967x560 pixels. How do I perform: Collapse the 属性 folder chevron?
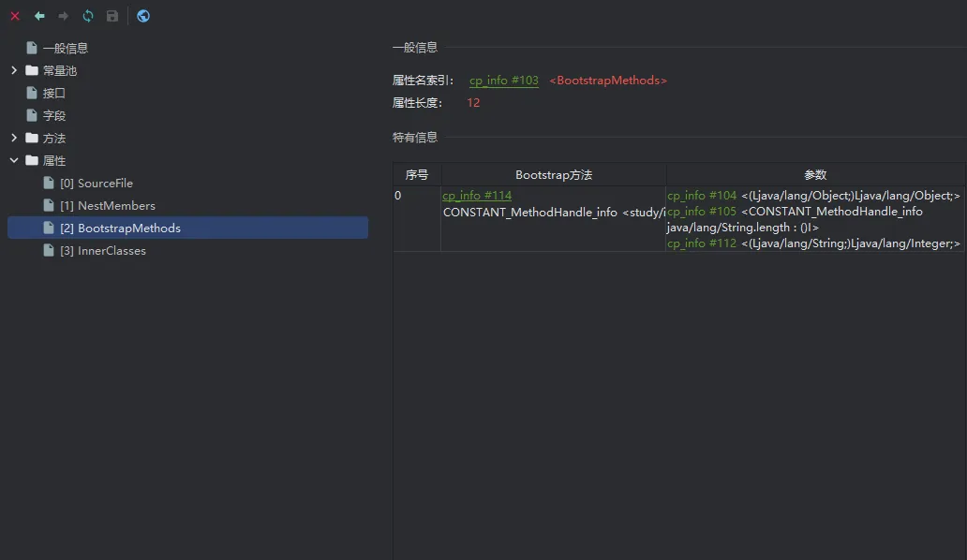[x=13, y=160]
